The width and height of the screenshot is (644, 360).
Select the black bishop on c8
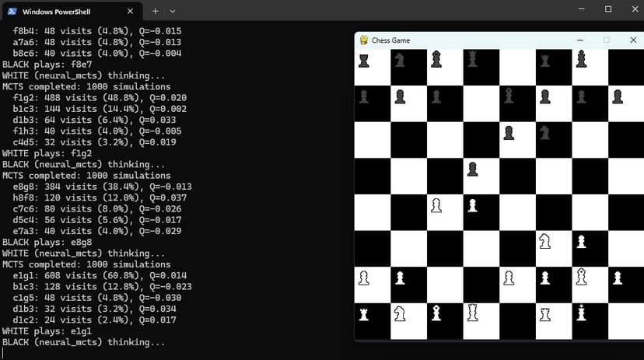(436, 59)
